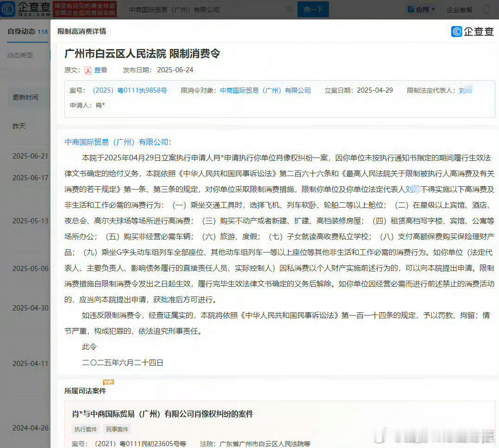This screenshot has width=499, height=448.
Task: Click the 民事案件 tag
Action: pos(117,429)
